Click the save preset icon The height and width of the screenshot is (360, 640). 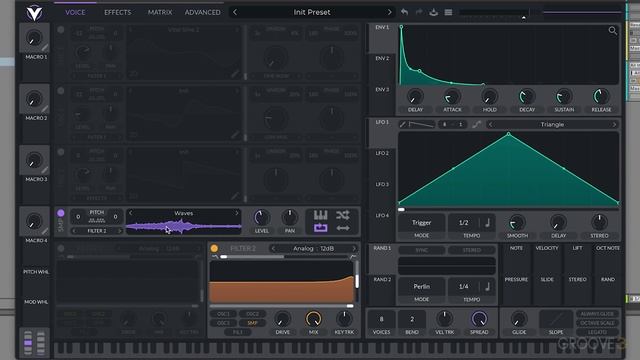click(x=433, y=12)
